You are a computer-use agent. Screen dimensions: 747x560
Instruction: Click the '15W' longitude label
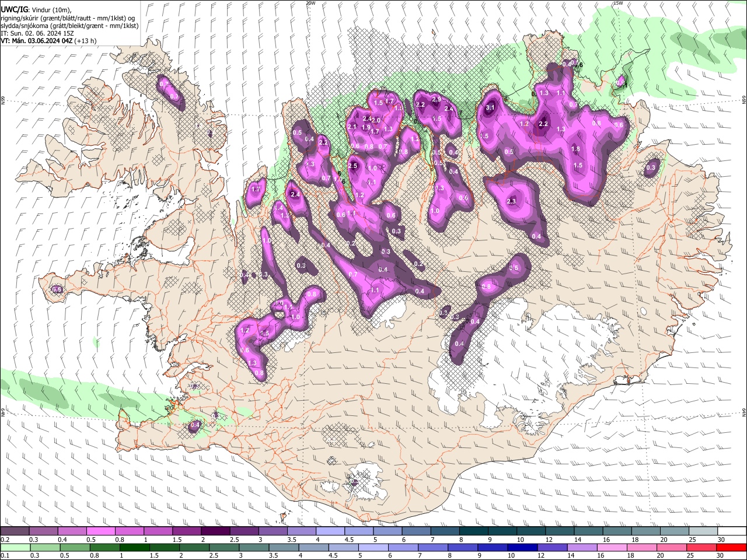point(618,3)
